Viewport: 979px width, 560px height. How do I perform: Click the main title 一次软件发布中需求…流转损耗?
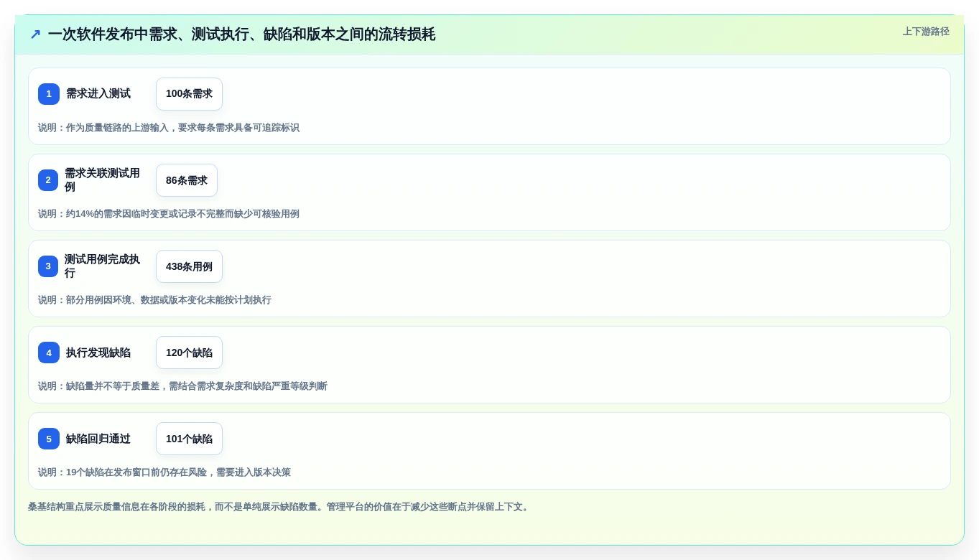pos(241,34)
